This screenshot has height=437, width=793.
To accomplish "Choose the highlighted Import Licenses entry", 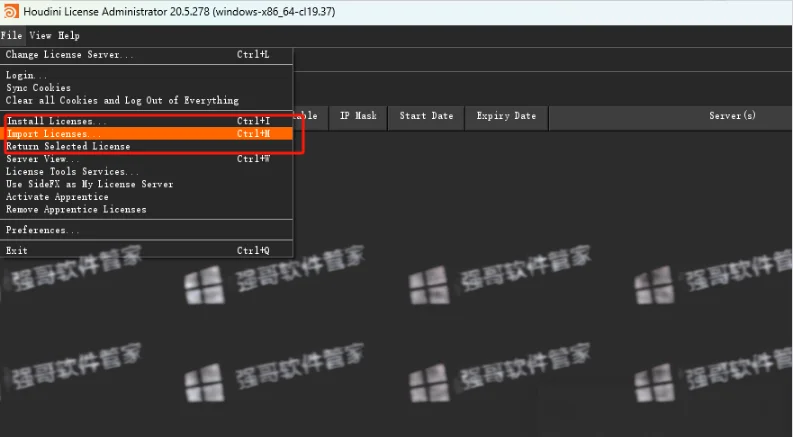I will pos(147,134).
